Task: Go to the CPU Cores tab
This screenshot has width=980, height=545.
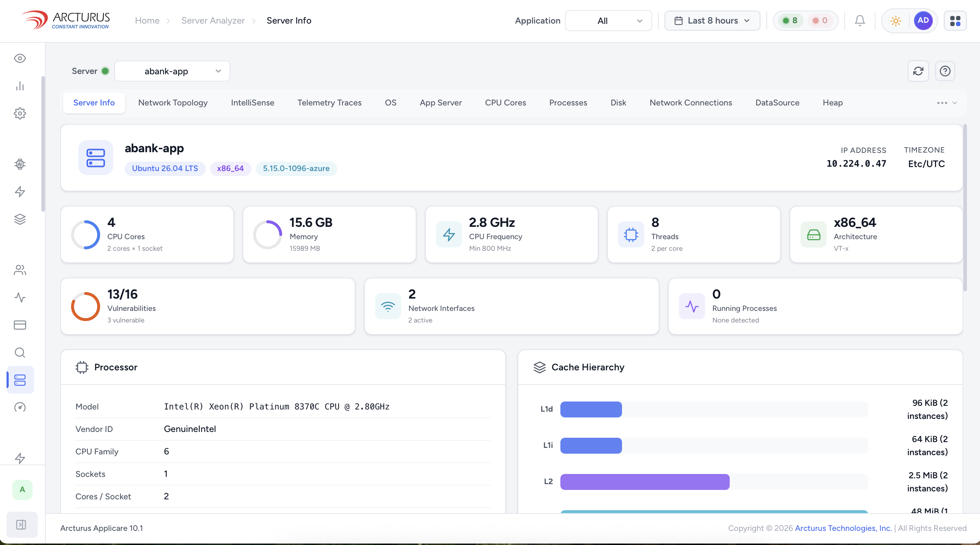Action: pos(505,103)
